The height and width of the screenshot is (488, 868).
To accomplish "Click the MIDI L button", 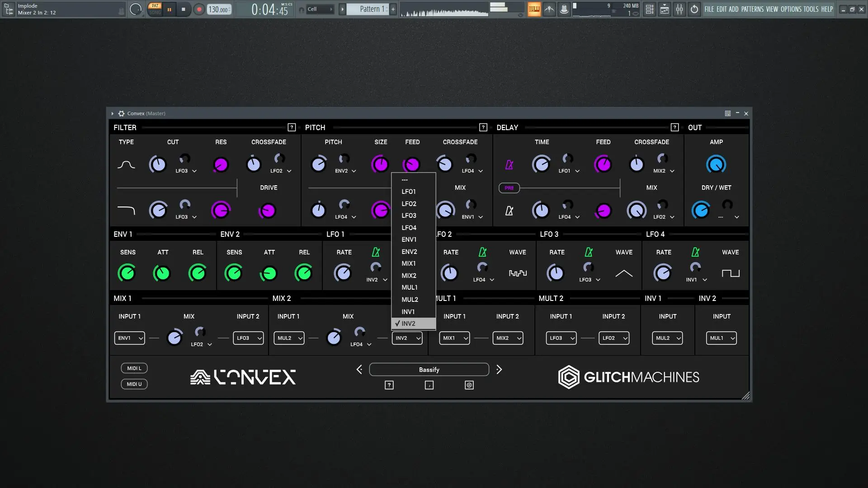I will pyautogui.click(x=134, y=368).
